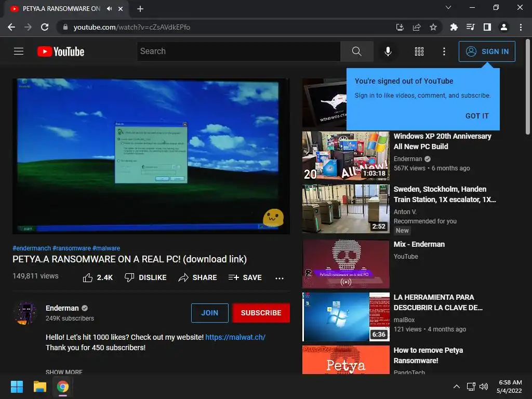Go forward with the browser forward arrow
Image resolution: width=532 pixels, height=399 pixels.
[x=28, y=27]
